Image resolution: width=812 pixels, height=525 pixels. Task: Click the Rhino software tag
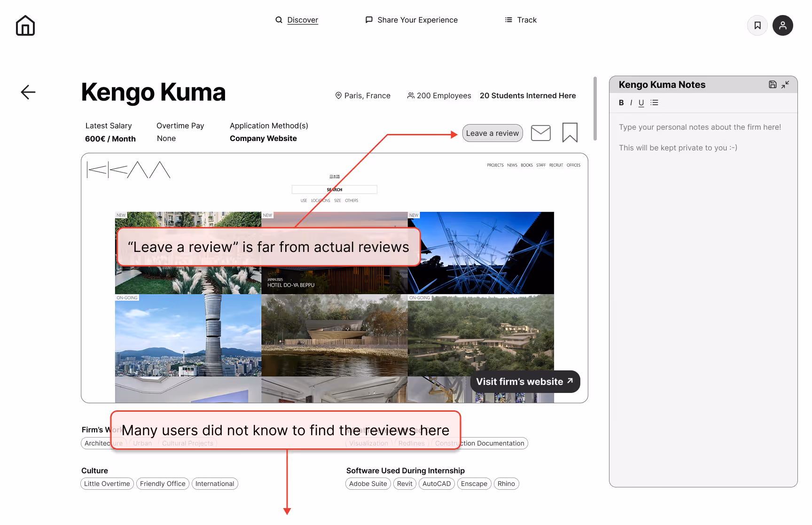point(506,484)
